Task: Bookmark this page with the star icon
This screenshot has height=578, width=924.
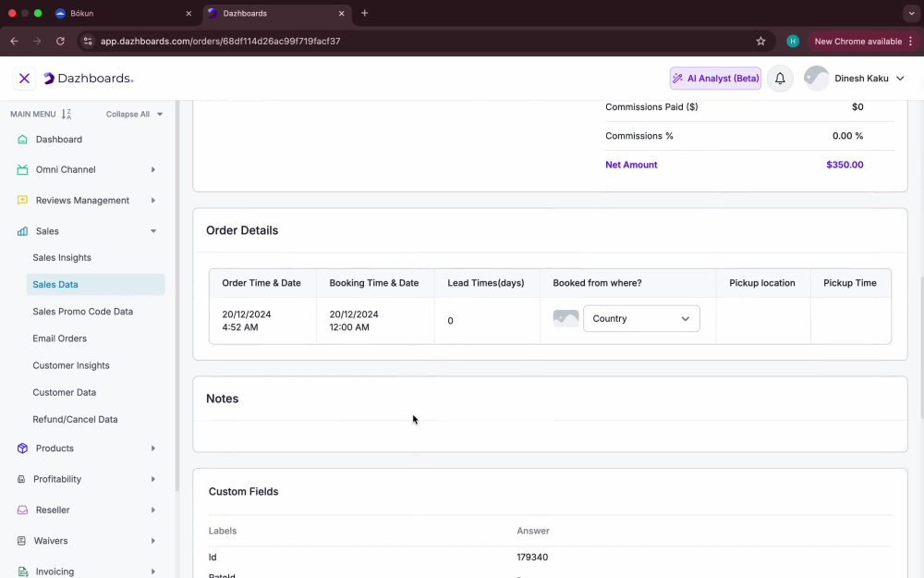Action: pos(760,42)
